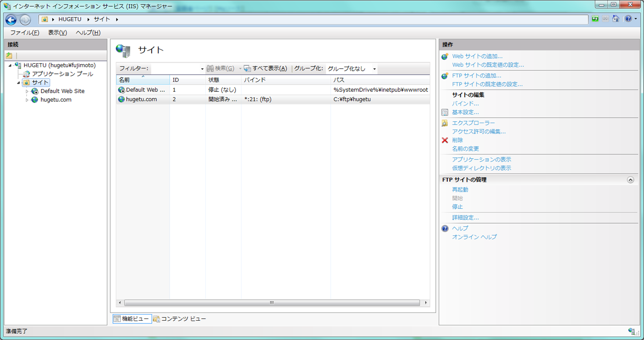Click binding cell *:21: (ftp)
The height and width of the screenshot is (340, 644).
pyautogui.click(x=258, y=99)
